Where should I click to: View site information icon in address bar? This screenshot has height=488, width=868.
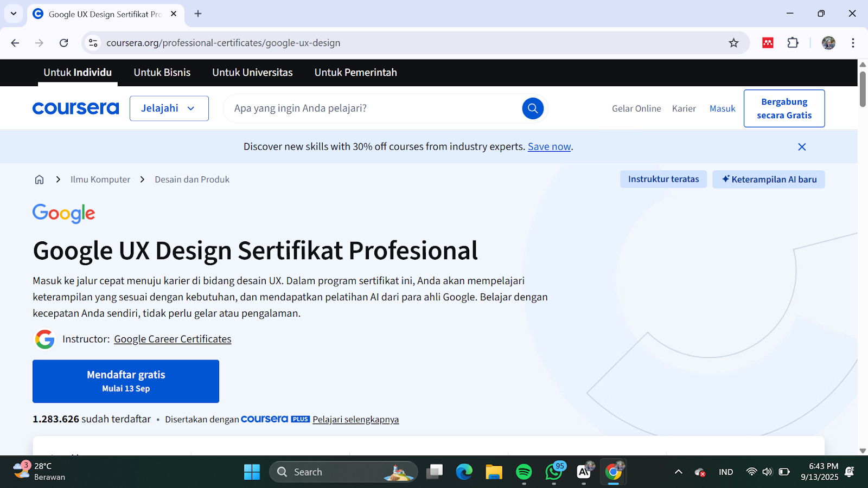93,43
